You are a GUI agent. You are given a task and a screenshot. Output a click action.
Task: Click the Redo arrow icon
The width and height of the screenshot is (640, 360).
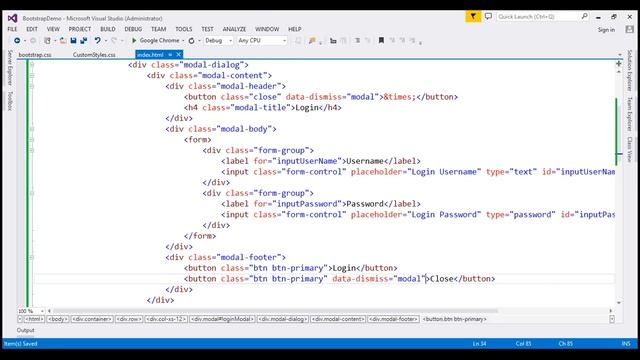coord(114,40)
